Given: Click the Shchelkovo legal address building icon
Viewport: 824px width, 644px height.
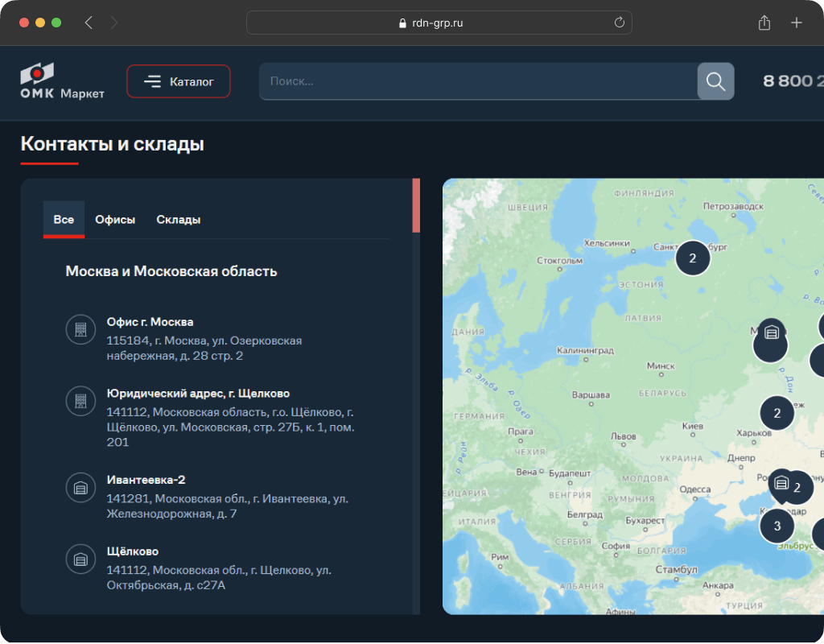Looking at the screenshot, I should 80,401.
